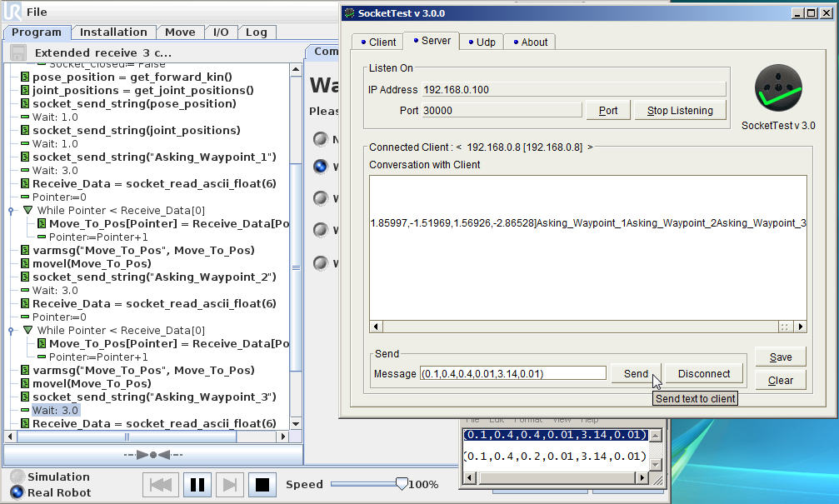Switch to the Installation tab
The height and width of the screenshot is (504, 839).
(113, 32)
